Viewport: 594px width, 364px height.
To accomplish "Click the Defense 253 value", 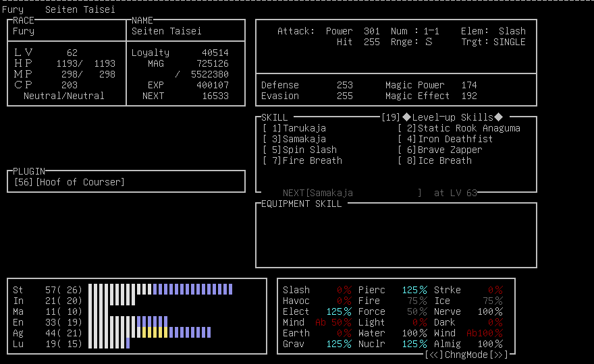I will click(345, 85).
